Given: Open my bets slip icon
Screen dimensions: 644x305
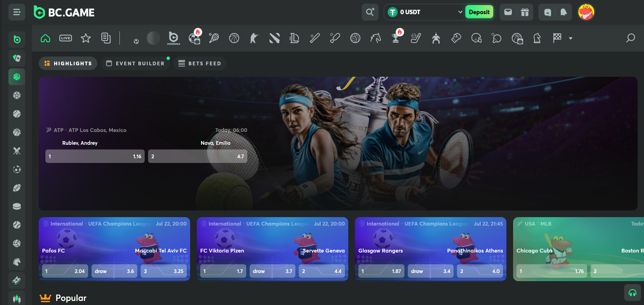Looking at the screenshot, I should [106, 38].
